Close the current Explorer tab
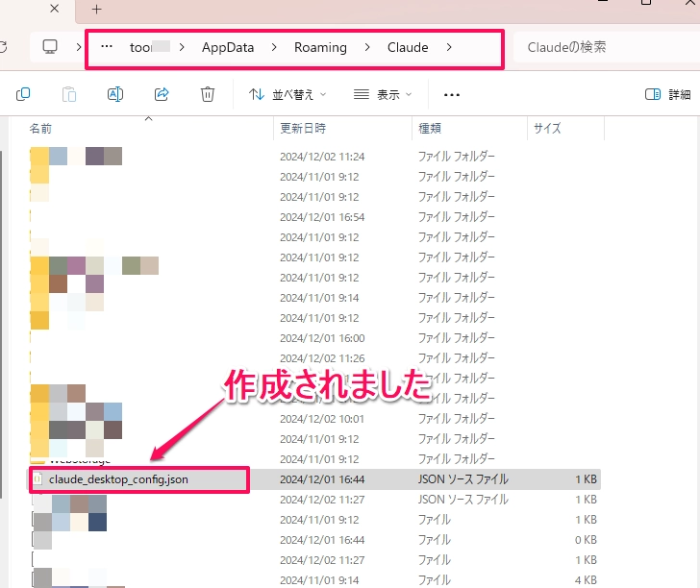The width and height of the screenshot is (700, 588). point(55,9)
